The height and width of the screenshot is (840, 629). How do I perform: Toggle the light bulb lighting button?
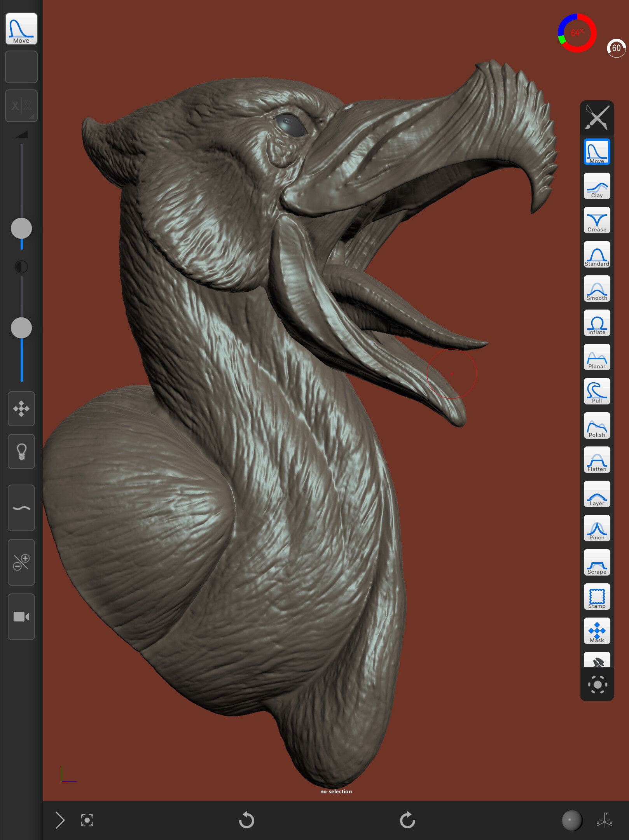(x=21, y=451)
